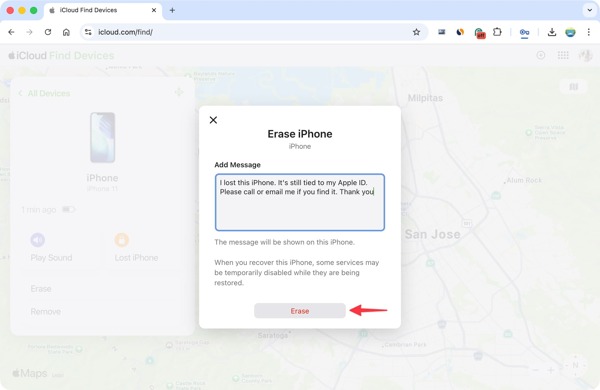Close the Erase iPhone dialog with X
Screen dimensions: 600x390
coord(214,120)
